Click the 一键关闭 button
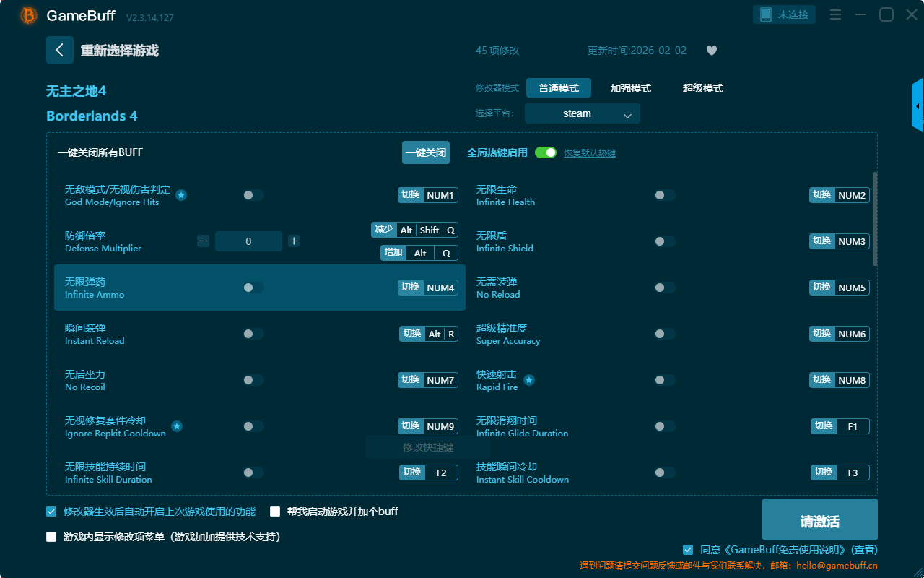This screenshot has height=578, width=924. point(425,152)
